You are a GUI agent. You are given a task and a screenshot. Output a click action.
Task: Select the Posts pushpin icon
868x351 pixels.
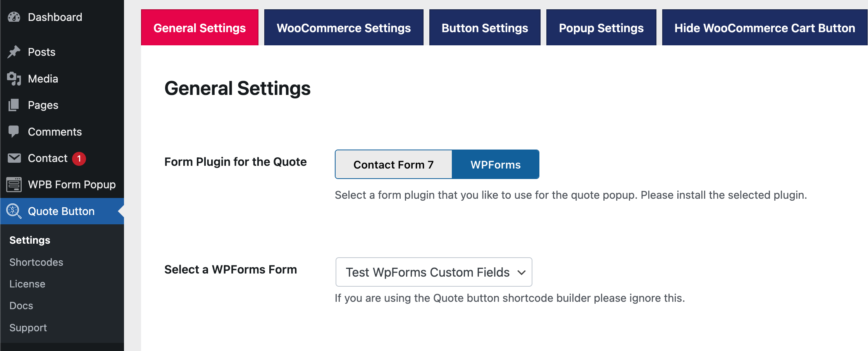pyautogui.click(x=14, y=52)
